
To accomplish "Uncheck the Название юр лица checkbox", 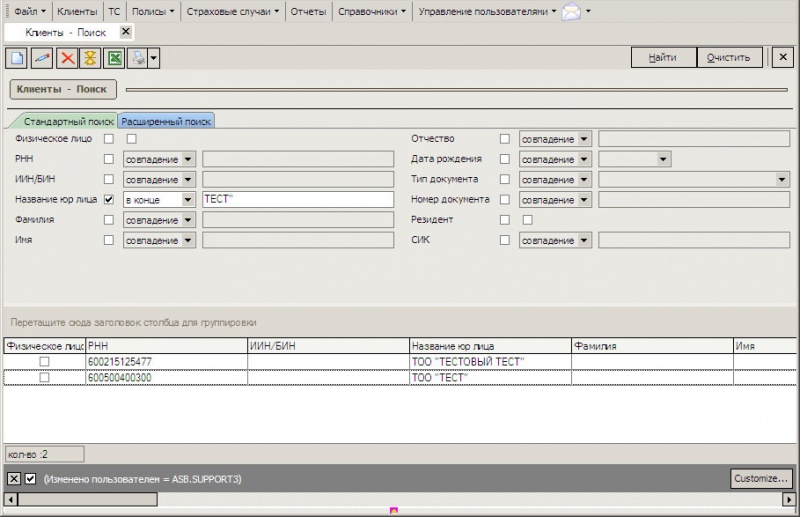I will tap(109, 199).
